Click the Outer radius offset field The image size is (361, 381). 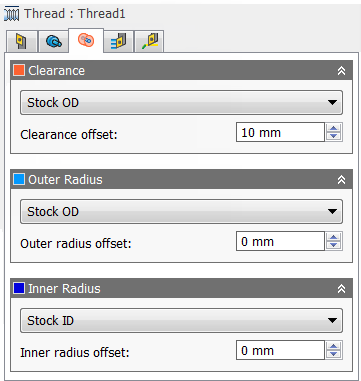click(280, 241)
